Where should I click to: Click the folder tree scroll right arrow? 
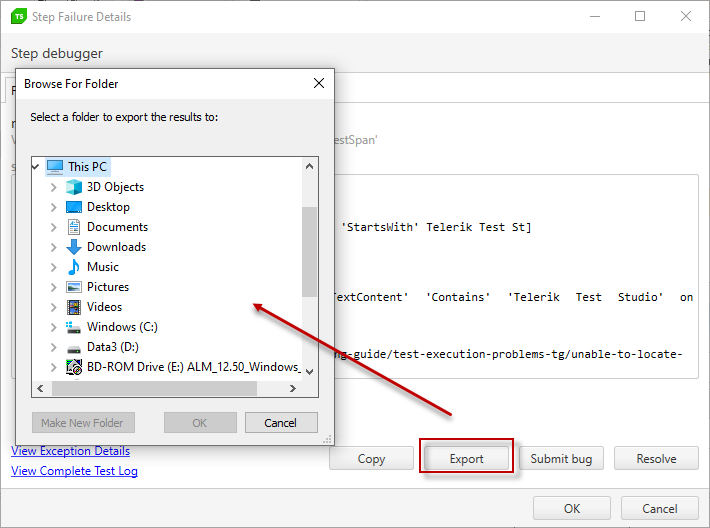[x=293, y=389]
